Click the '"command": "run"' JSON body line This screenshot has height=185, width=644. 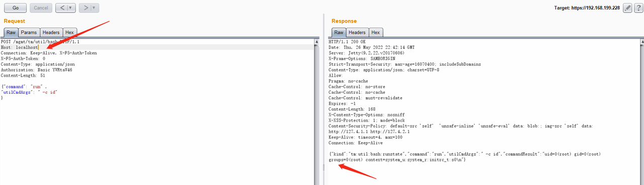pyautogui.click(x=25, y=87)
